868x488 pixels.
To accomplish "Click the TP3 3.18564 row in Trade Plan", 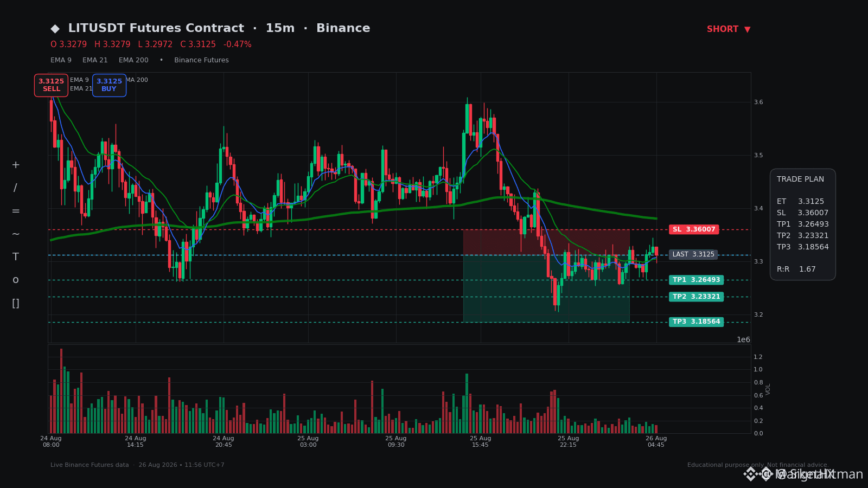I will coord(802,247).
